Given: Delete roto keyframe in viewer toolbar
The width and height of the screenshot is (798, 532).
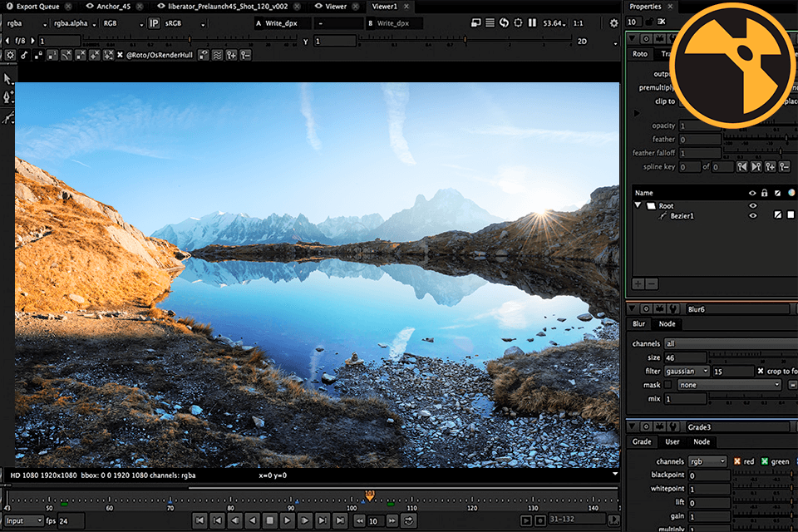Looking at the screenshot, I should 245,55.
